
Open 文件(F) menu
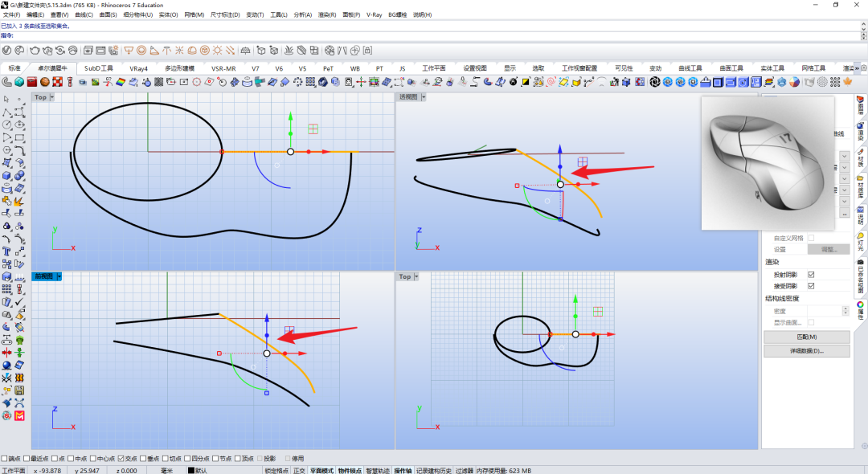click(11, 15)
